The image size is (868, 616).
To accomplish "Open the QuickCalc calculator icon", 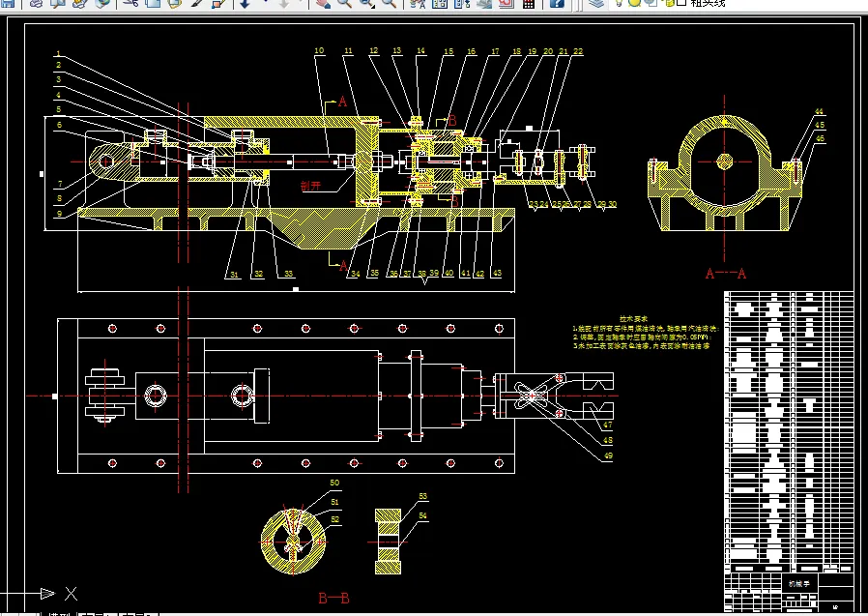I will [x=529, y=3].
